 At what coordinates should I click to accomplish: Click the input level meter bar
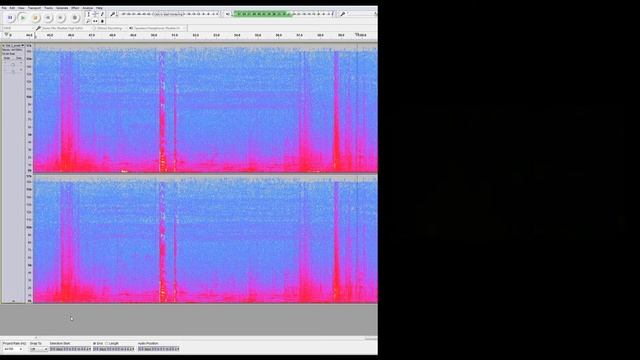click(x=168, y=14)
